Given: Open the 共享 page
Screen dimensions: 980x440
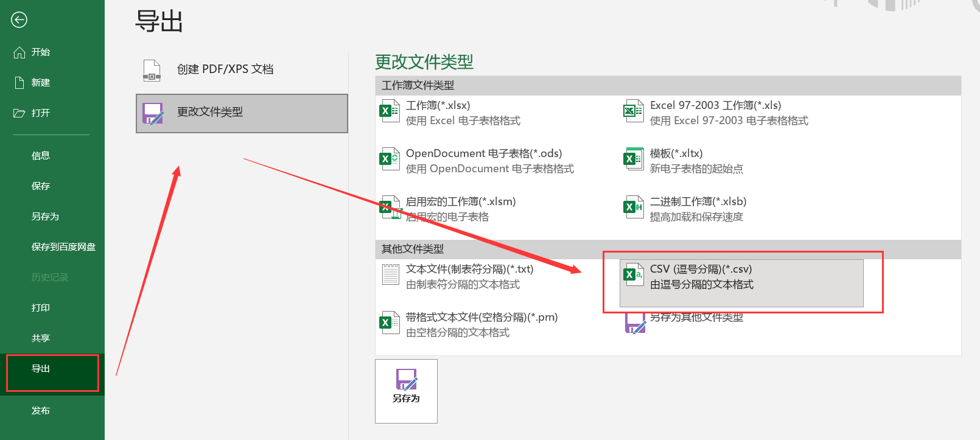Looking at the screenshot, I should (x=52, y=338).
